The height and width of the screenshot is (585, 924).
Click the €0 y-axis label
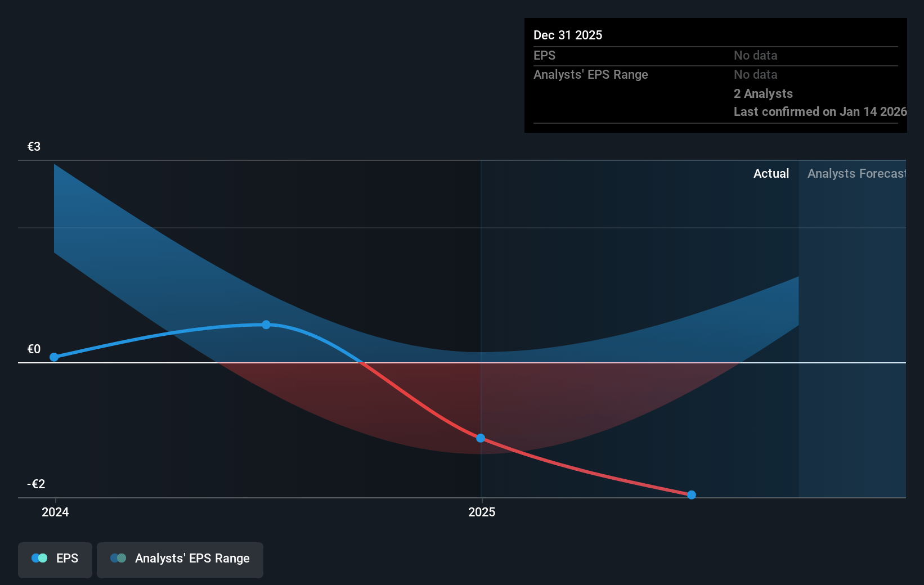tap(34, 349)
